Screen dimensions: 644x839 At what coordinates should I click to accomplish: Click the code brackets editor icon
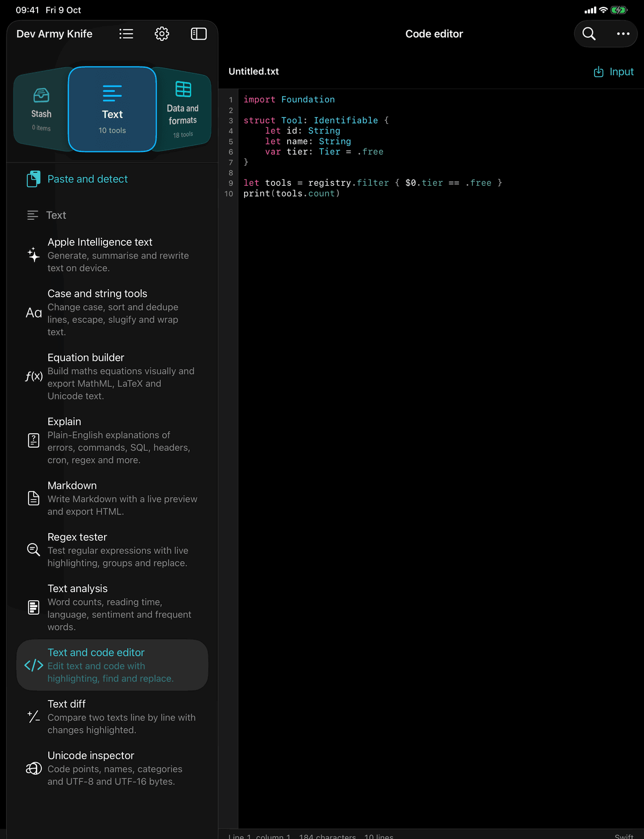(34, 665)
